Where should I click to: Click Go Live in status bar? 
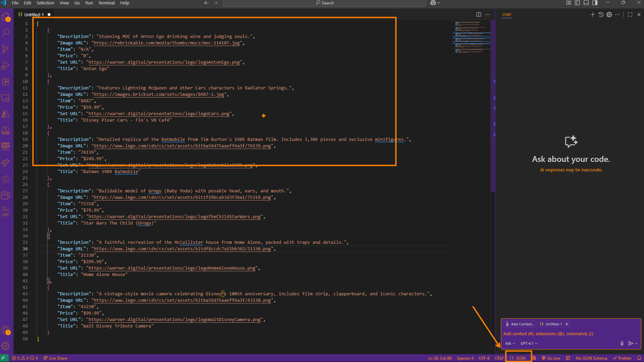(x=551, y=358)
